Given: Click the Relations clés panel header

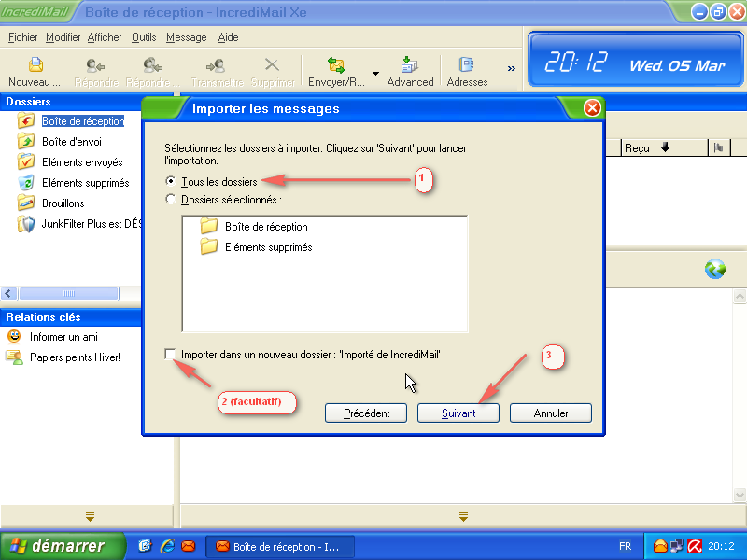Looking at the screenshot, I should [71, 317].
